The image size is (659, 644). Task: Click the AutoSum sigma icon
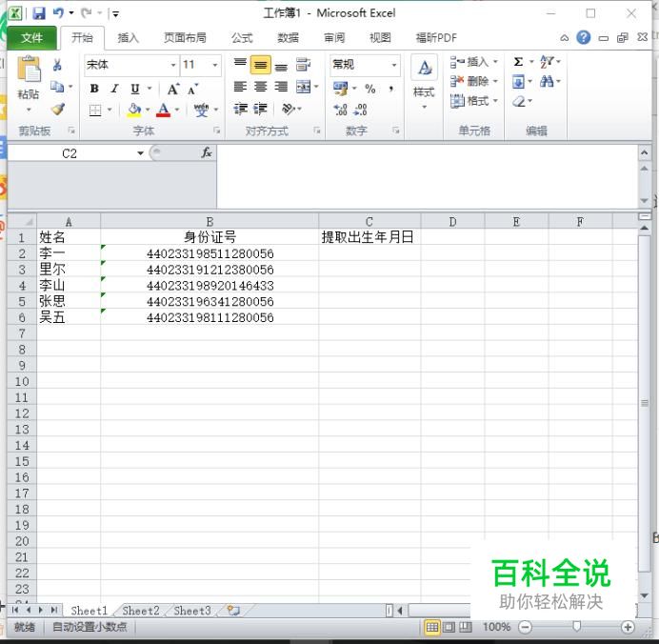pyautogui.click(x=519, y=62)
